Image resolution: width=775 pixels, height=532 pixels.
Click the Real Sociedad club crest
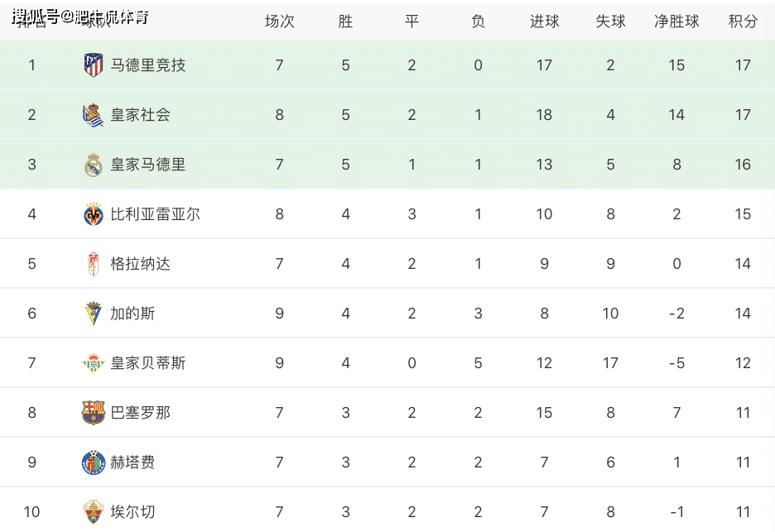[94, 115]
